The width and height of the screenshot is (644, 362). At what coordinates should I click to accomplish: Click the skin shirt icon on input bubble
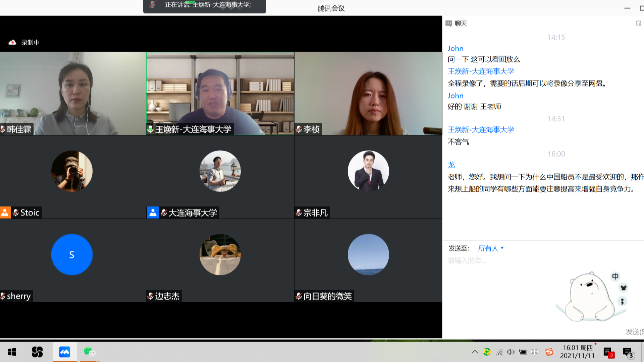point(624,288)
